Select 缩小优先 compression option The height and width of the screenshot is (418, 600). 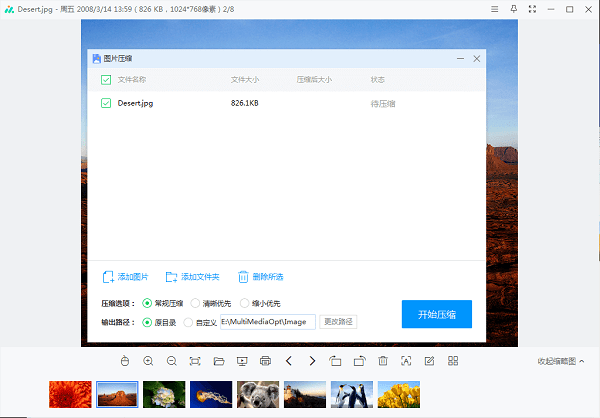[244, 303]
